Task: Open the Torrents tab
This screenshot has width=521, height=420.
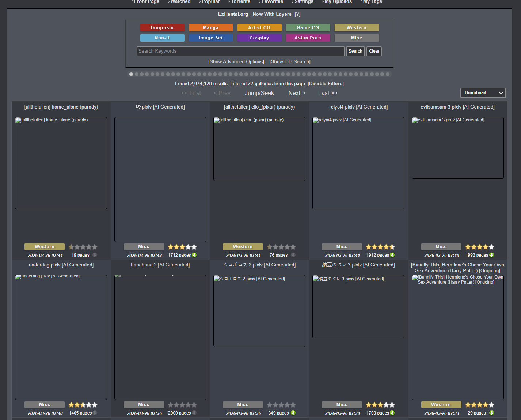Action: point(240,1)
